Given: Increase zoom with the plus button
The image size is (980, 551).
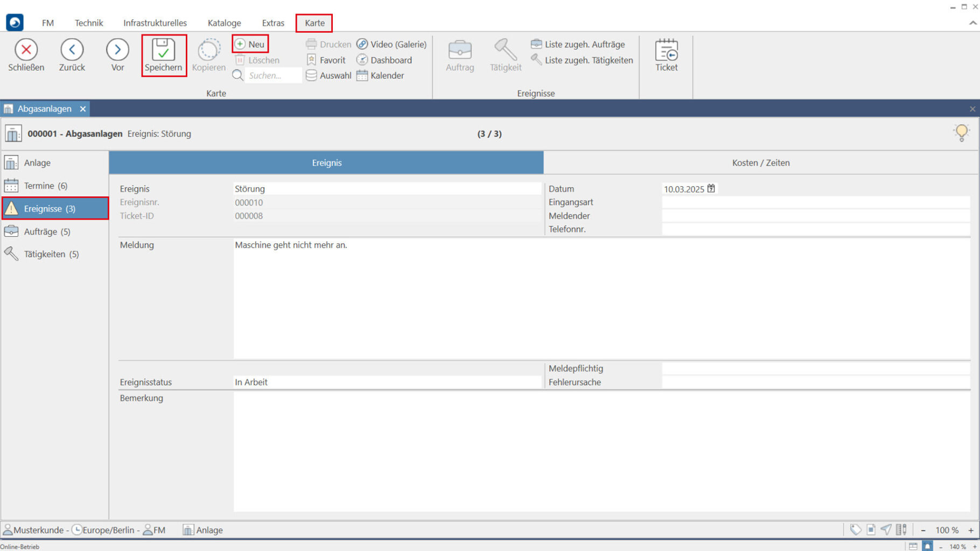Looking at the screenshot, I should (x=971, y=530).
